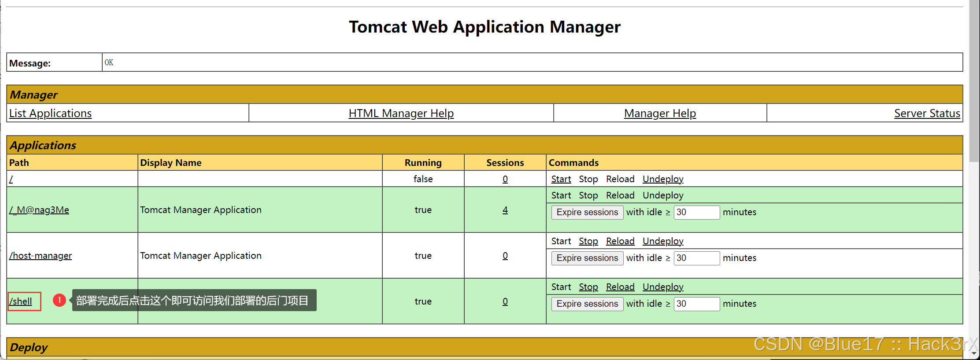Expire sessions for /shell
This screenshot has height=360, width=980.
click(x=587, y=304)
